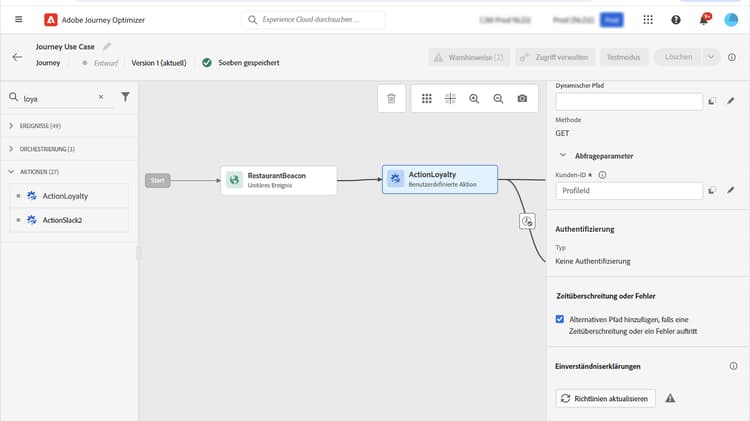750x421 pixels.
Task: Select the RestaurantBeacon event node
Action: [279, 180]
